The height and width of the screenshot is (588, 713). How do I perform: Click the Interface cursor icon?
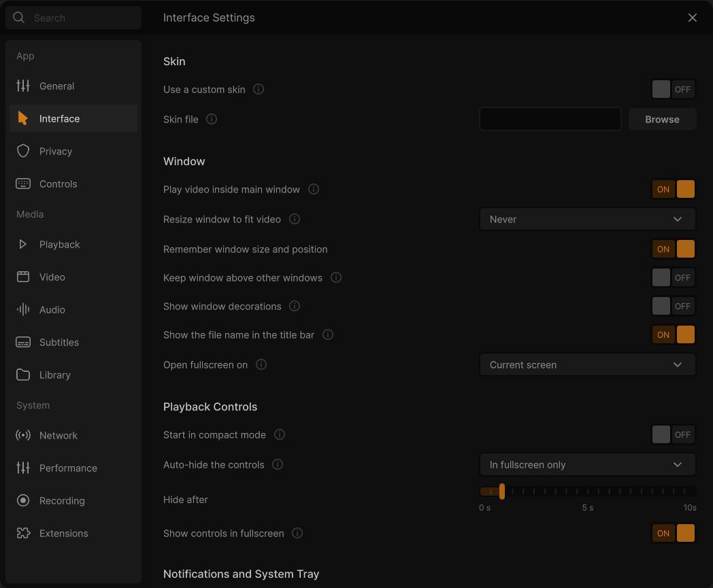[x=22, y=118]
